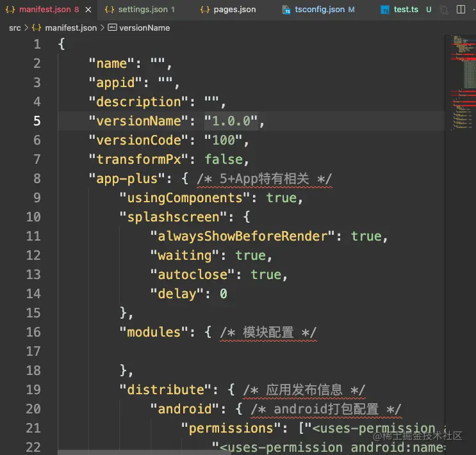This screenshot has height=455, width=476.
Task: Click the "waiting" key
Action: coord(185,255)
